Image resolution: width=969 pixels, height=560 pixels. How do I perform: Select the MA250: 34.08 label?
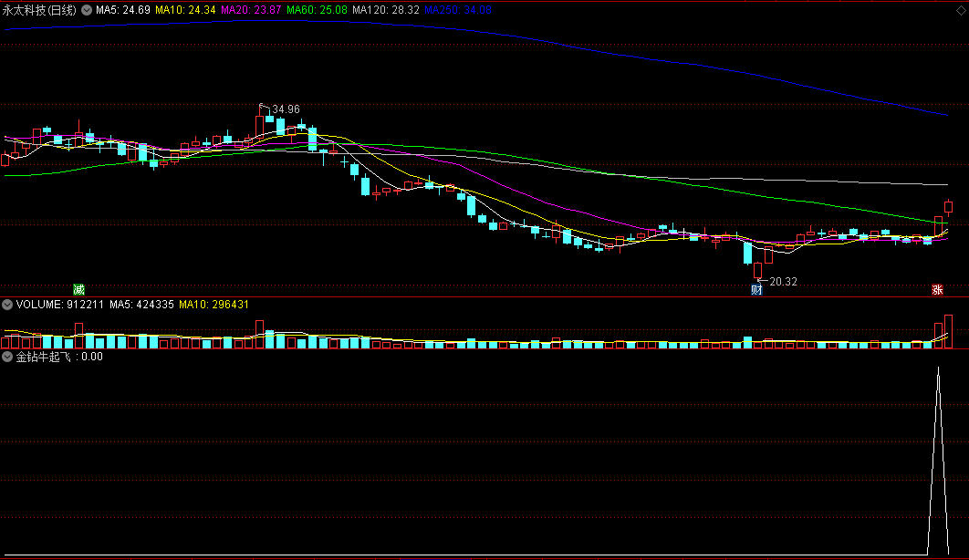[458, 10]
